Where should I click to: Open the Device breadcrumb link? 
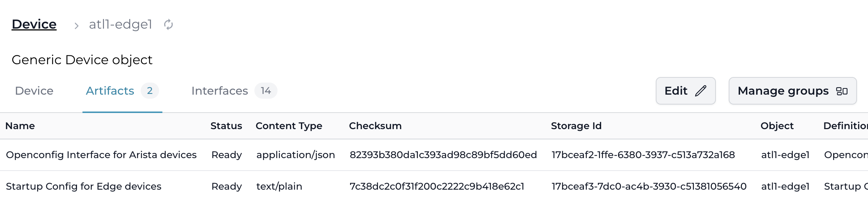[34, 24]
